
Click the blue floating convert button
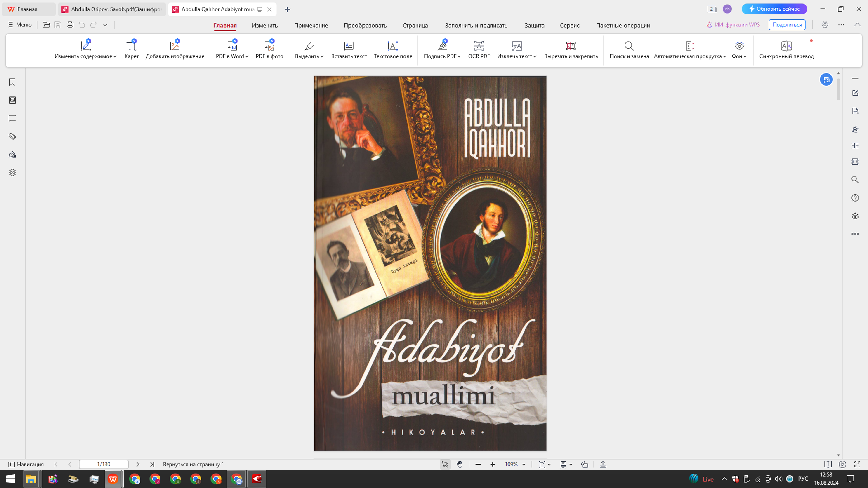[826, 80]
